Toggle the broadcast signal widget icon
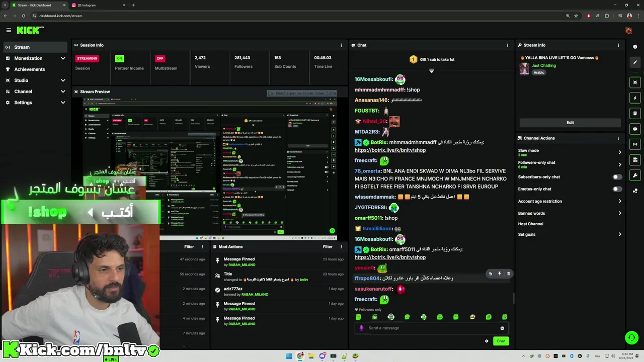This screenshot has width=644, height=362. point(635,145)
